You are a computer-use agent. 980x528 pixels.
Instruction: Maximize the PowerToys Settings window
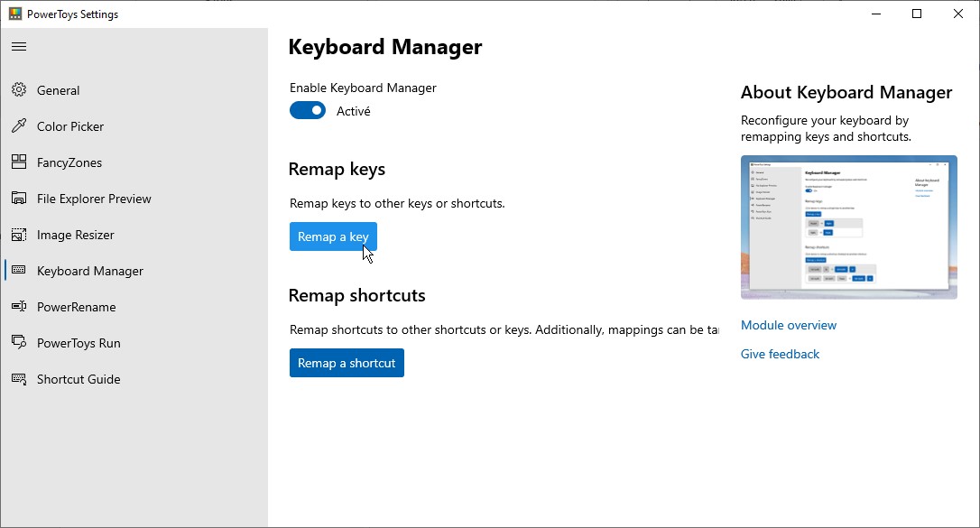917,14
